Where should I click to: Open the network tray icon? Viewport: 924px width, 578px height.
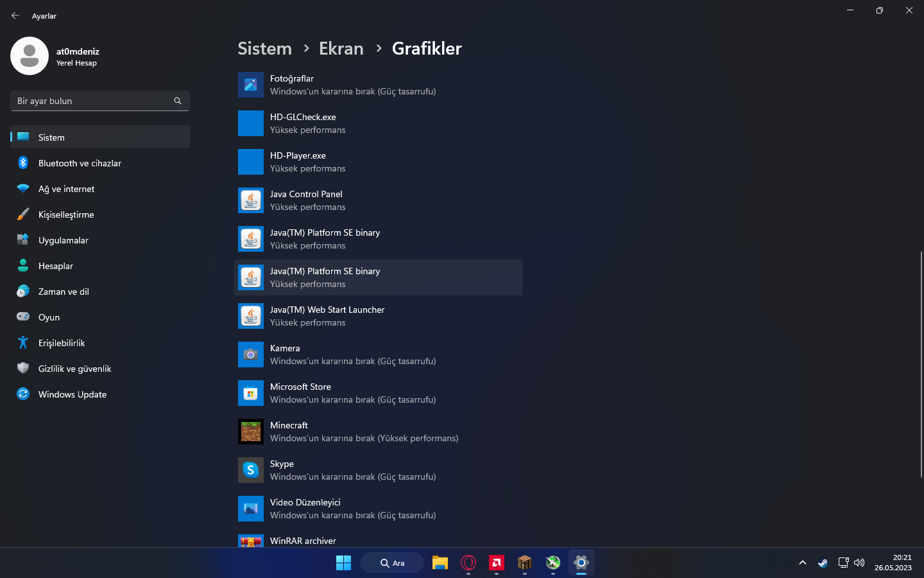point(843,563)
